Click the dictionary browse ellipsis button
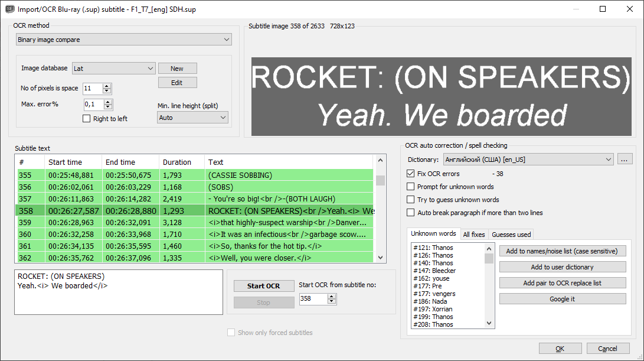Viewport: 644px width, 361px height. click(x=624, y=160)
